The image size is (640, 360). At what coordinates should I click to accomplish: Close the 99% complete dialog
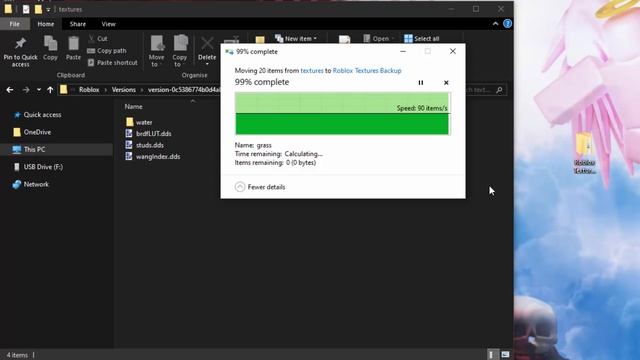[x=453, y=51]
